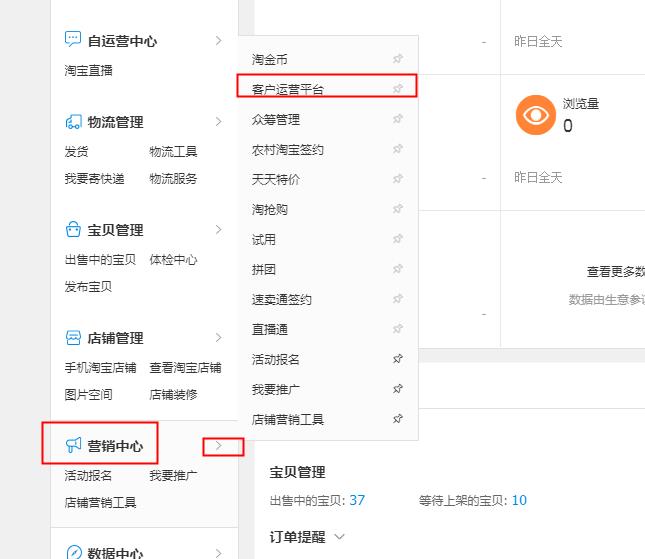Choose 拼团 in the flyout menu
The height and width of the screenshot is (559, 645).
point(264,270)
